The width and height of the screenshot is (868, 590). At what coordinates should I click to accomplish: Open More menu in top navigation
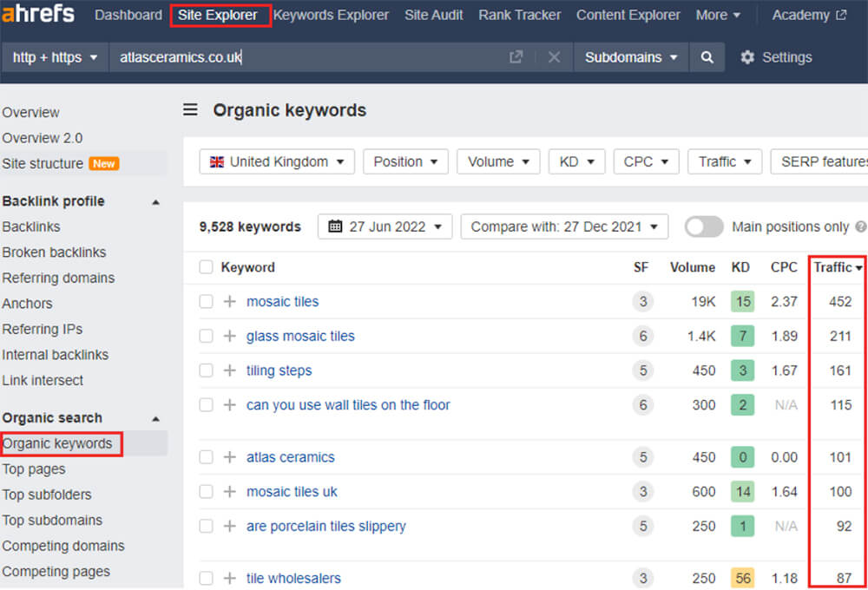pyautogui.click(x=718, y=15)
